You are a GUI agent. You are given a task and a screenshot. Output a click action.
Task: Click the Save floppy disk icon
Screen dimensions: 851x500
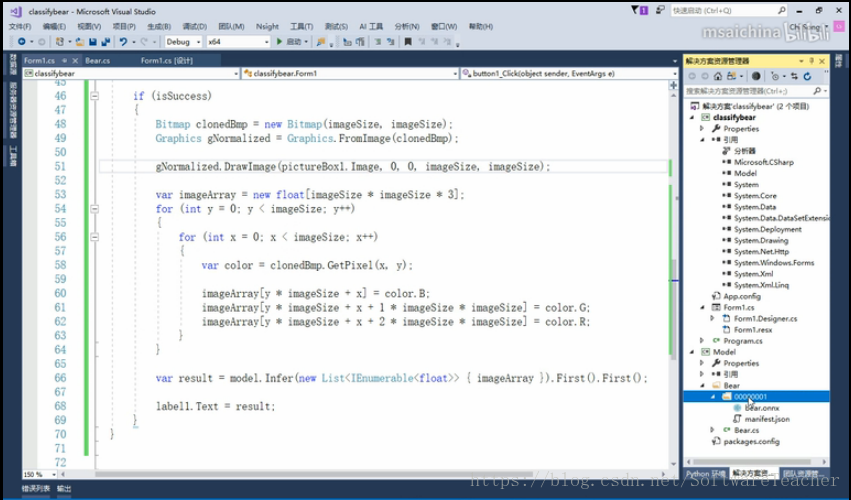(x=93, y=42)
